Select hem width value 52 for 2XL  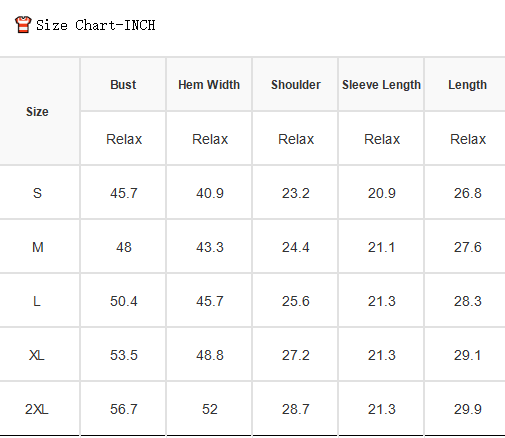[210, 409]
